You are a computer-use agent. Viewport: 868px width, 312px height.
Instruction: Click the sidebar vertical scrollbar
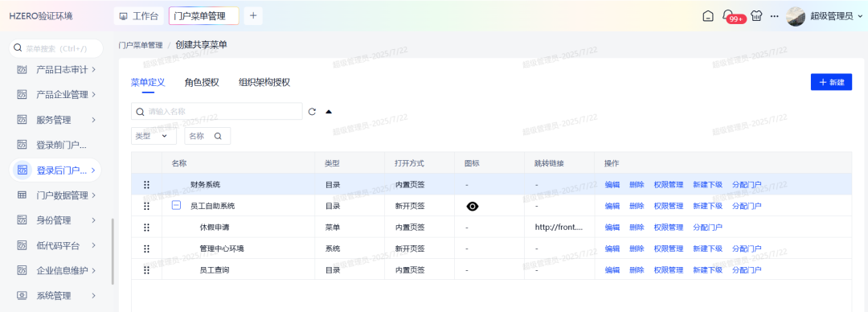pyautogui.click(x=113, y=251)
